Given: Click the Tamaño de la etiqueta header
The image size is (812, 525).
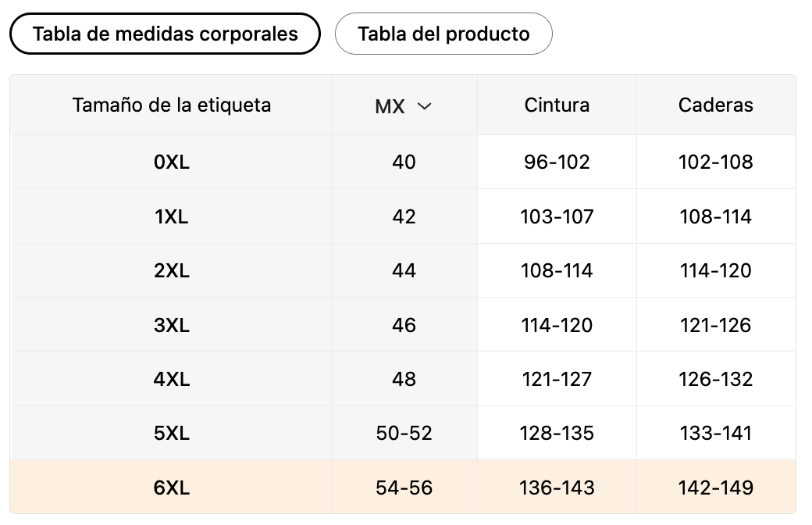Looking at the screenshot, I should tap(172, 105).
